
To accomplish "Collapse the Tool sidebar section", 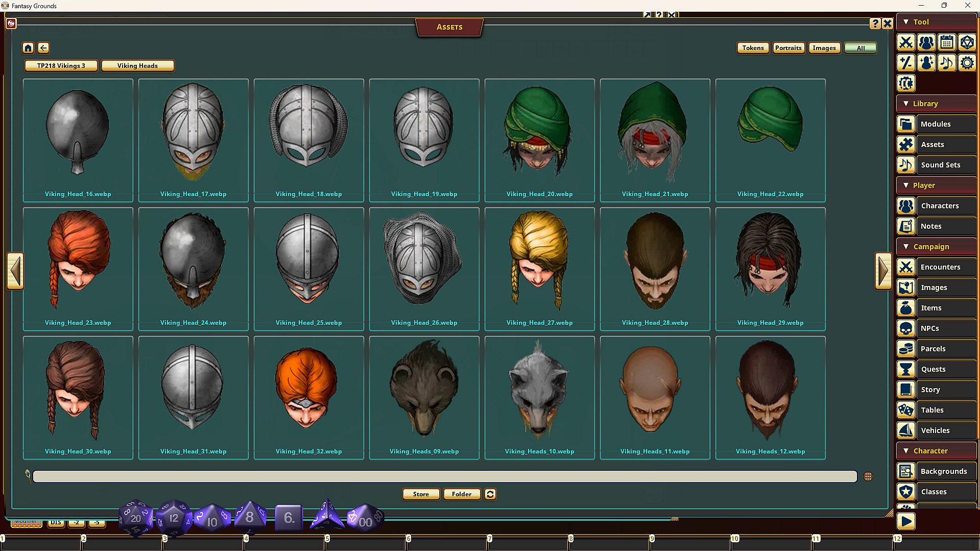I will tap(937, 22).
